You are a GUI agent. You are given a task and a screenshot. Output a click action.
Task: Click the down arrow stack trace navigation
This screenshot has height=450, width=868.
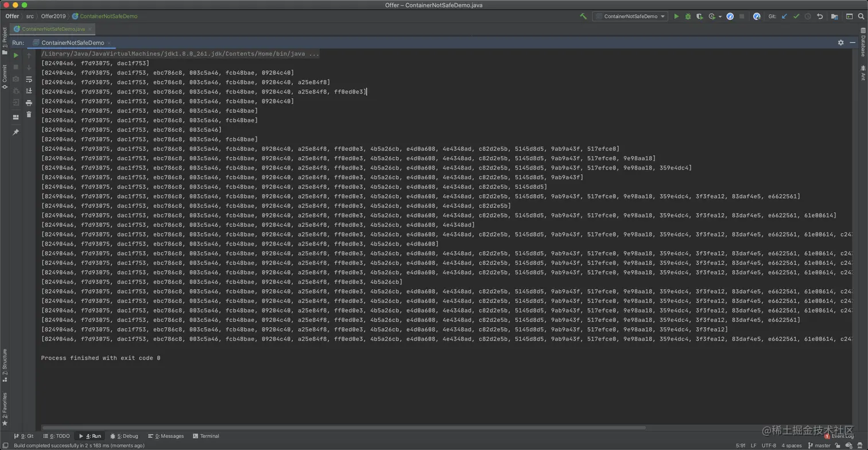pyautogui.click(x=29, y=67)
